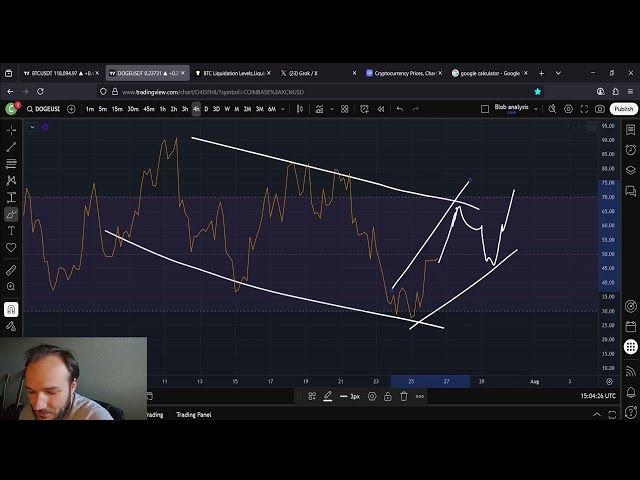Toggle lock on the selected drawing

388,396
